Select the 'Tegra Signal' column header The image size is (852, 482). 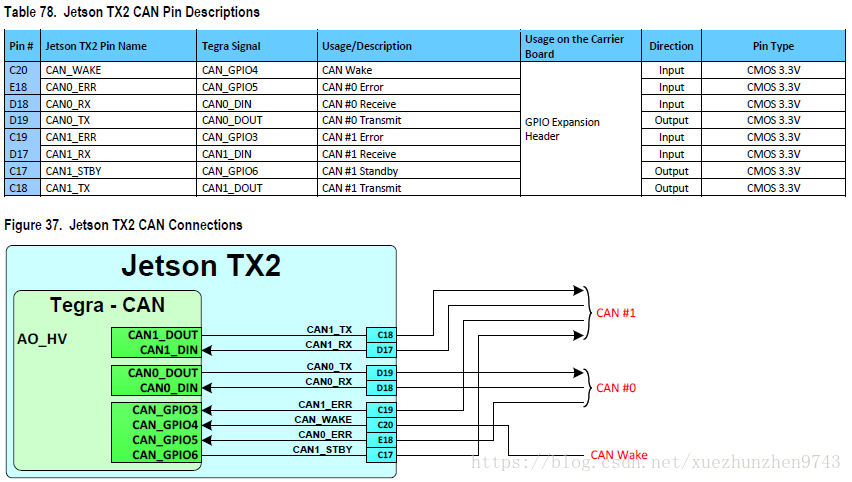click(256, 46)
